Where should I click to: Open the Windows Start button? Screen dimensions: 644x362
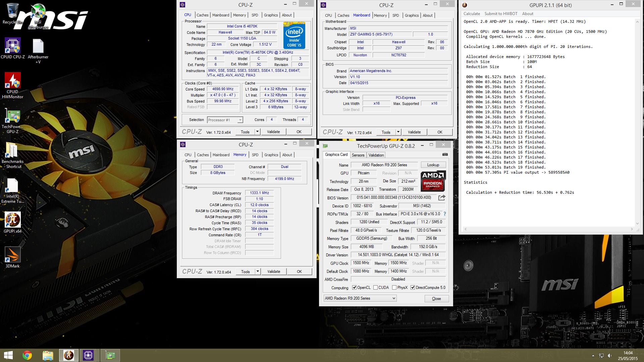point(8,355)
